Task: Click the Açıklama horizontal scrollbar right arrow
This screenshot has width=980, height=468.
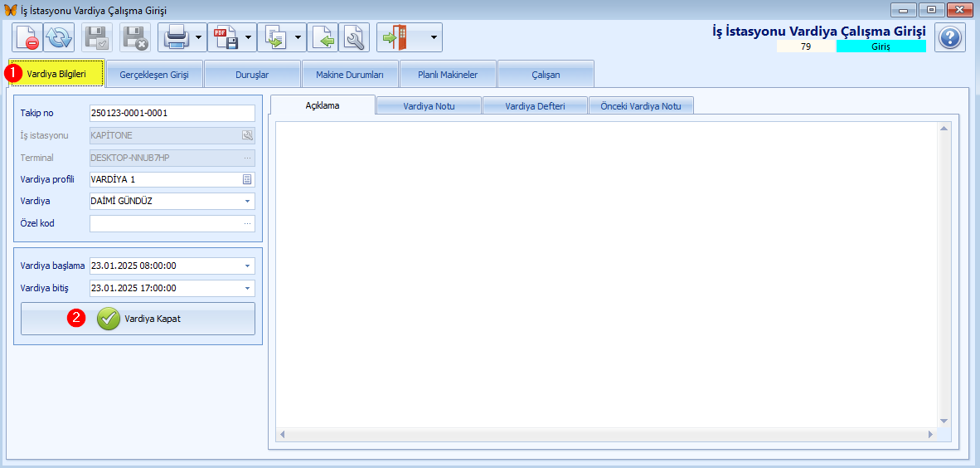Action: point(930,434)
